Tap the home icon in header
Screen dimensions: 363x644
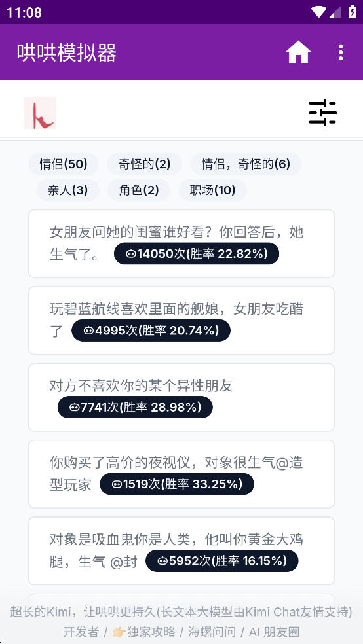[298, 52]
